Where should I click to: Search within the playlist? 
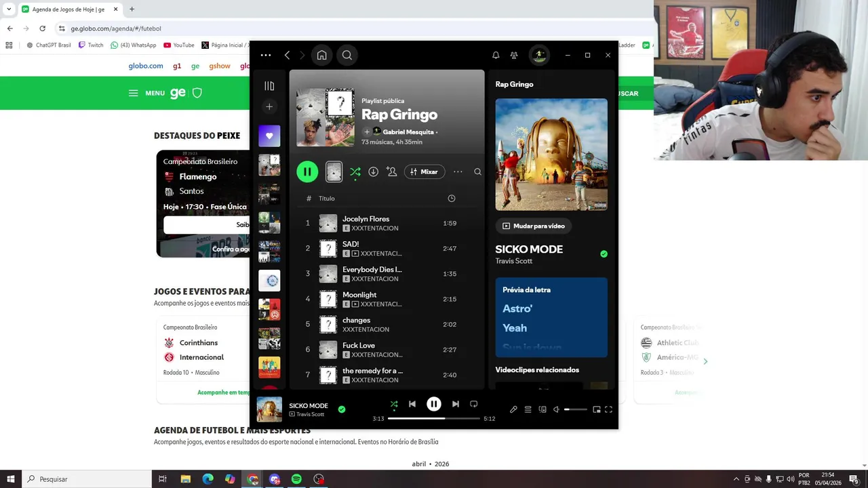[477, 171]
